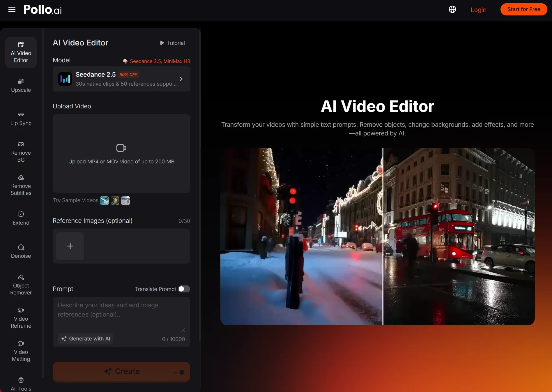Click the 0 / 10000 character counter
Screen dimensions: 552x392
click(174, 339)
